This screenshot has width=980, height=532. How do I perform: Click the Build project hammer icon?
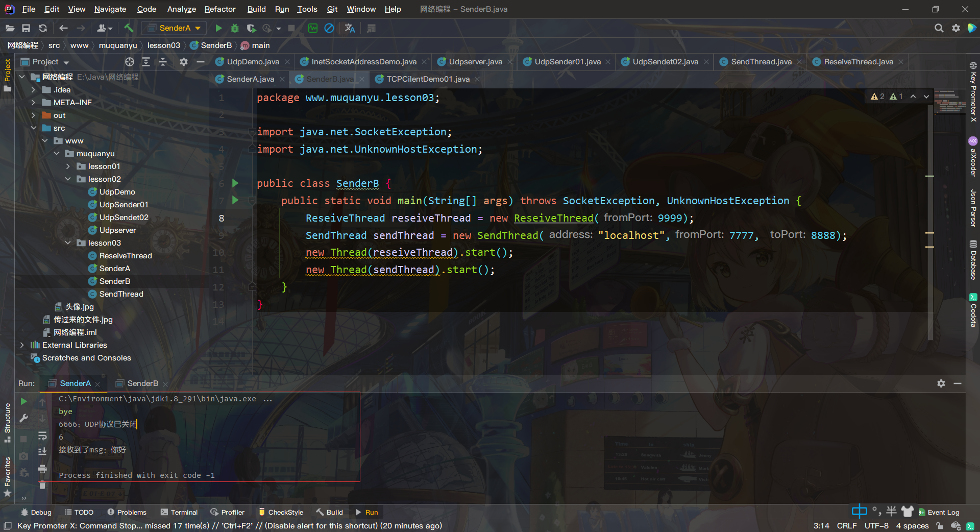(x=129, y=28)
